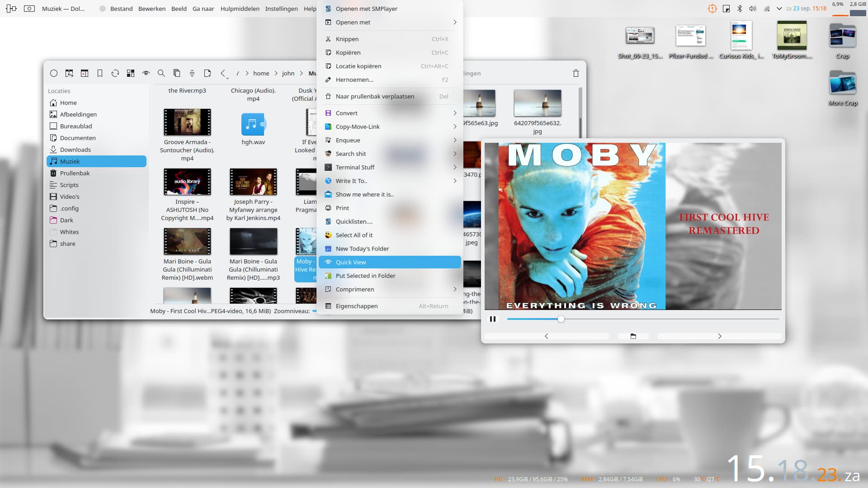This screenshot has width=868, height=488.
Task: Toggle the eye preview icon in Dolphin toolbar
Action: click(146, 73)
